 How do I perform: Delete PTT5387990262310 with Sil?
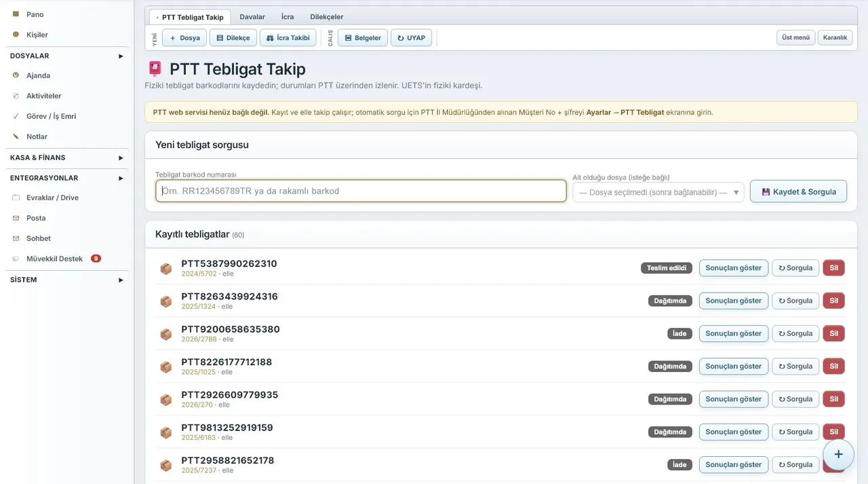(834, 268)
